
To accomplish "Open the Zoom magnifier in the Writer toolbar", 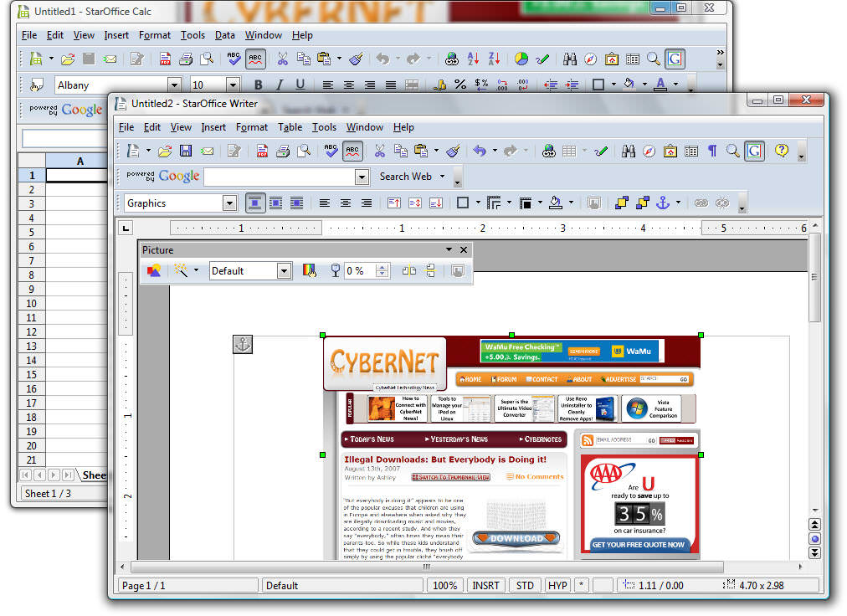I will coord(733,151).
